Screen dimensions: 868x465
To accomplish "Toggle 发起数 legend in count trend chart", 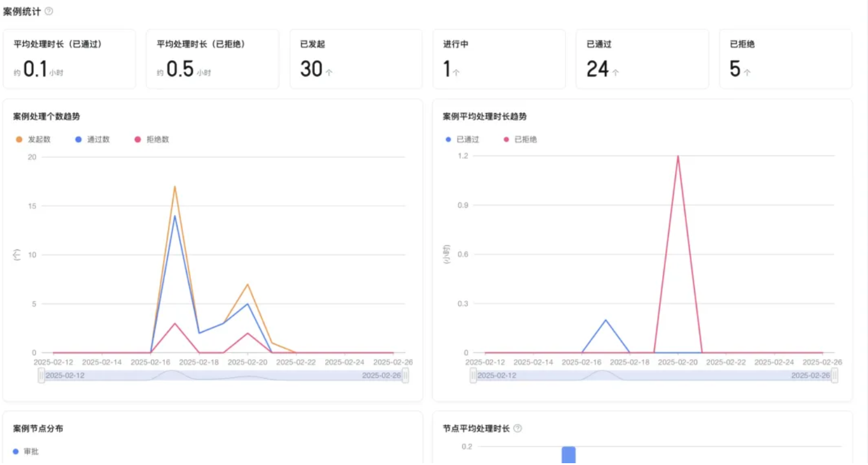I will 34,139.
